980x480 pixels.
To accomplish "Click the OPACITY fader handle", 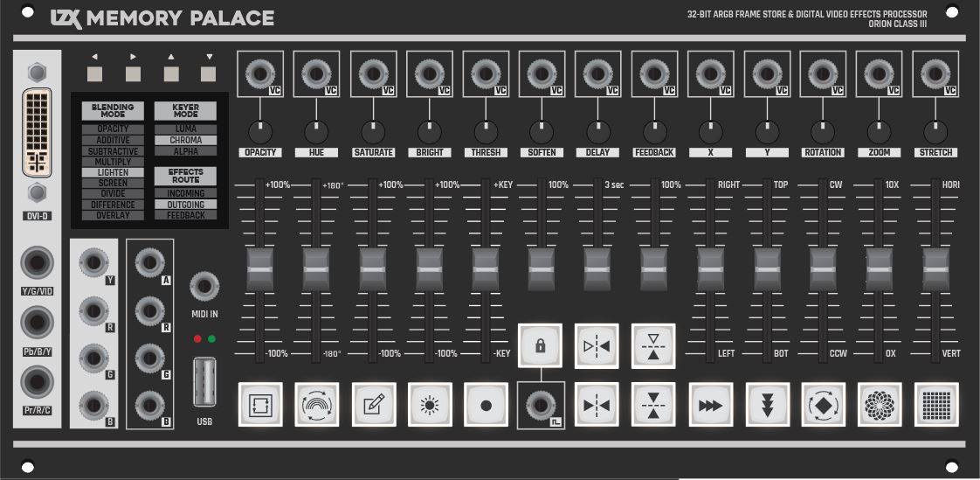I will 260,269.
